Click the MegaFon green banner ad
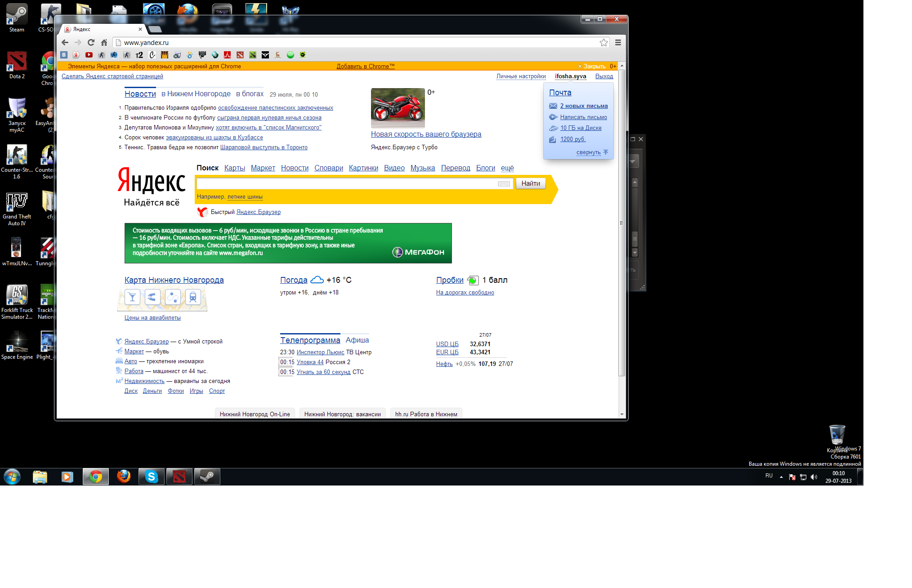 tap(288, 243)
